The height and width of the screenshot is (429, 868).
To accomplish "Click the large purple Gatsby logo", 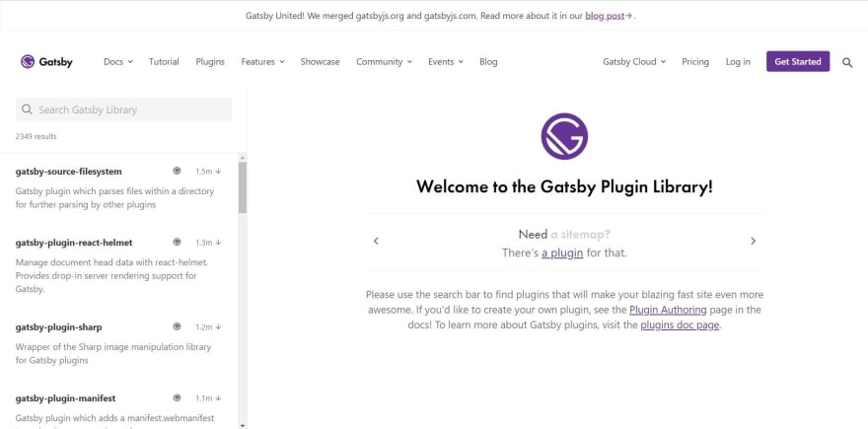I will point(564,136).
